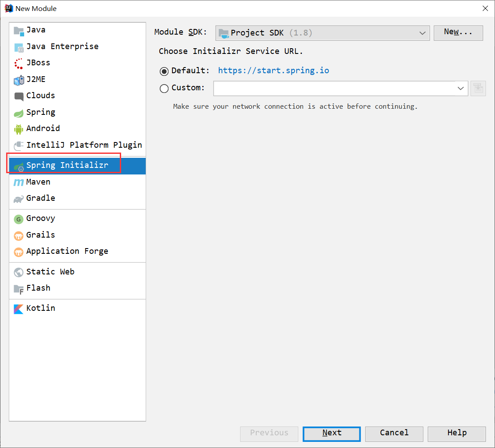Viewport: 495px width, 448px height.
Task: Go to the Next step
Action: (331, 434)
